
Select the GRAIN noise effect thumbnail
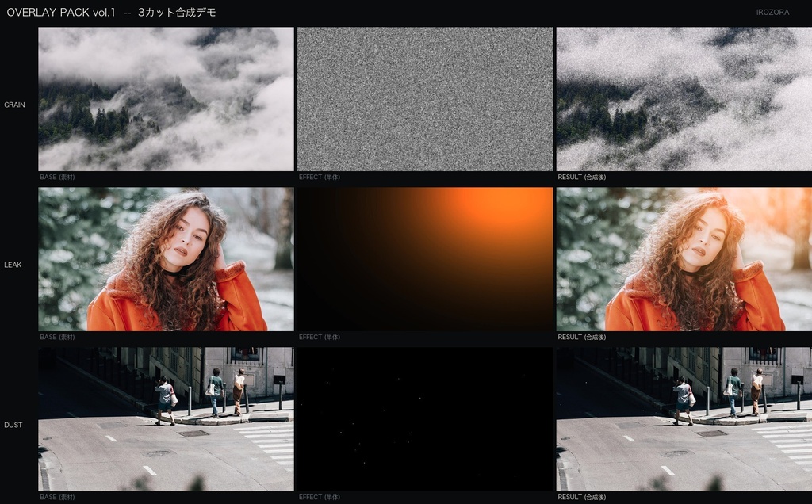425,99
